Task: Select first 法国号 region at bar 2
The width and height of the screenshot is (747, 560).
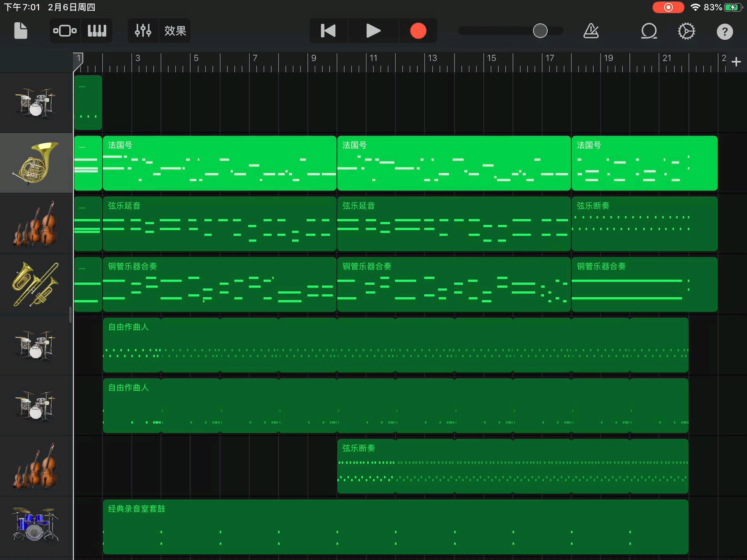Action: (x=220, y=163)
